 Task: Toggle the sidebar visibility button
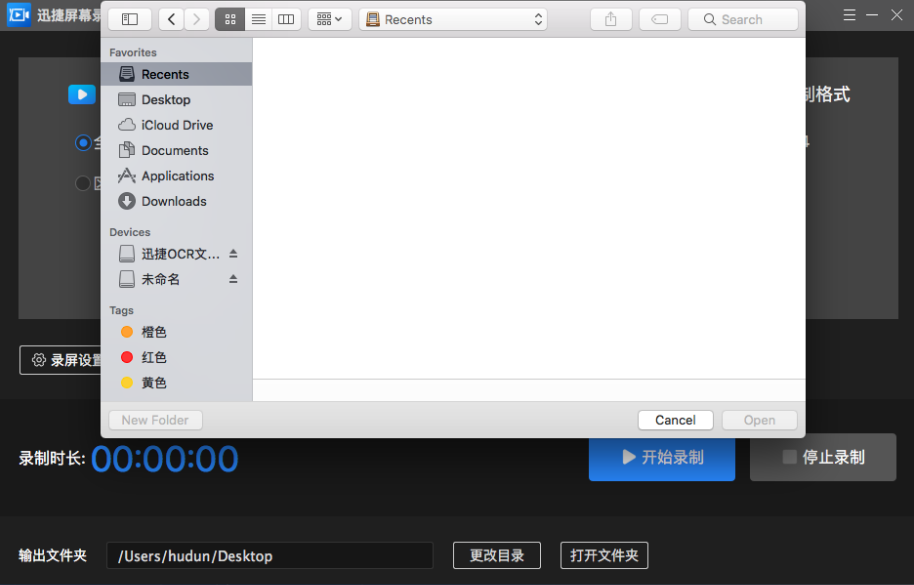[130, 19]
